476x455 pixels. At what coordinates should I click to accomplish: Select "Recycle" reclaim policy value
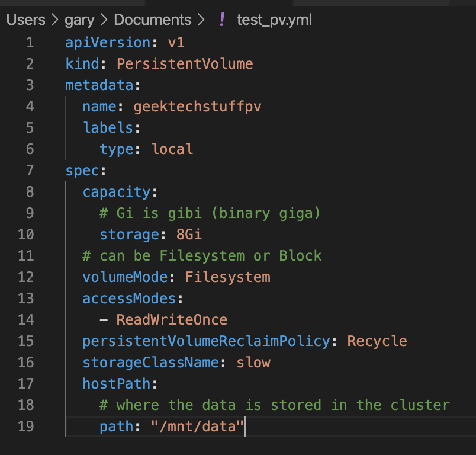click(x=377, y=341)
